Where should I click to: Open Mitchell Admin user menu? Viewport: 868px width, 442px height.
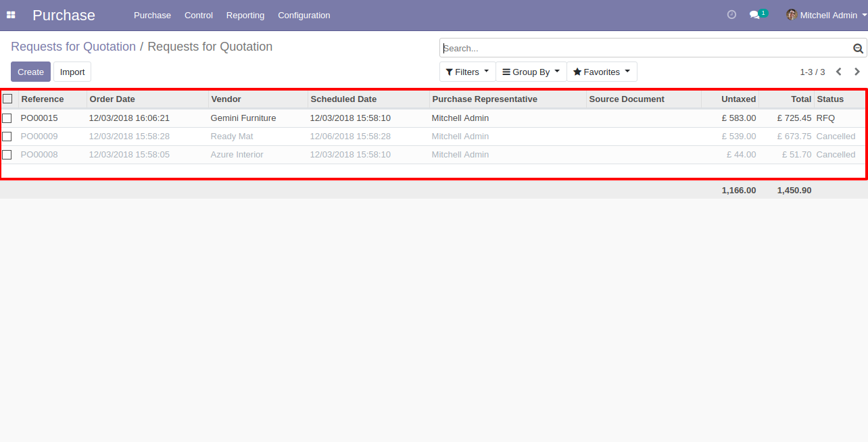tap(826, 15)
